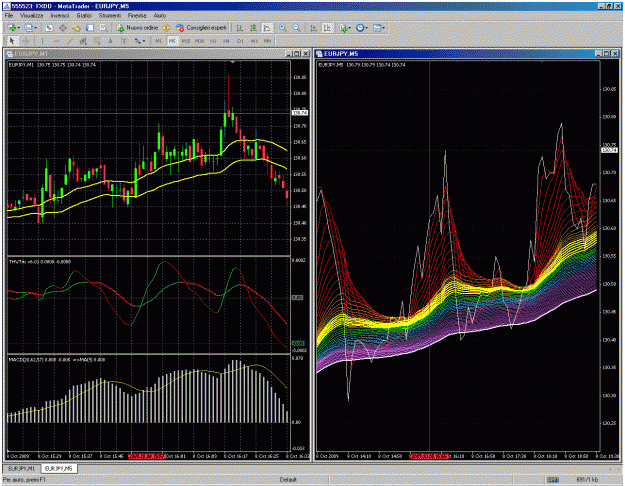Viewport: 625px width, 486px height.
Task: Maximize the EURJPY,M5 chart window
Action: [606, 53]
